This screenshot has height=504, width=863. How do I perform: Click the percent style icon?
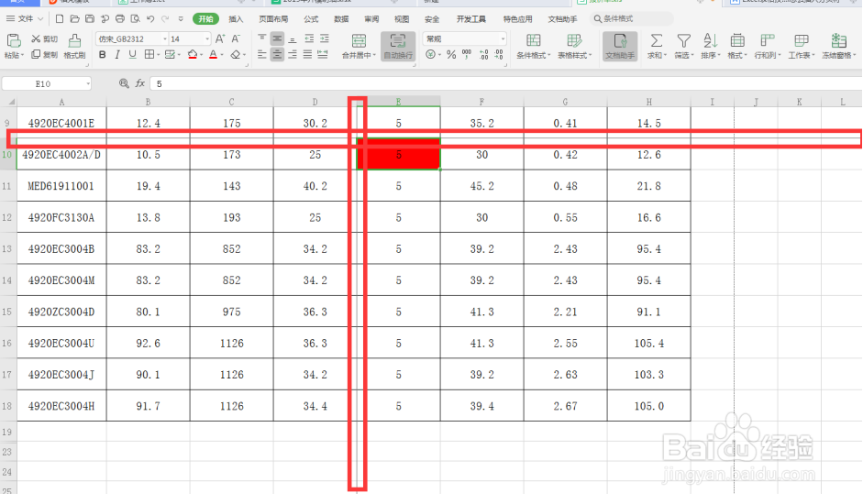point(451,54)
